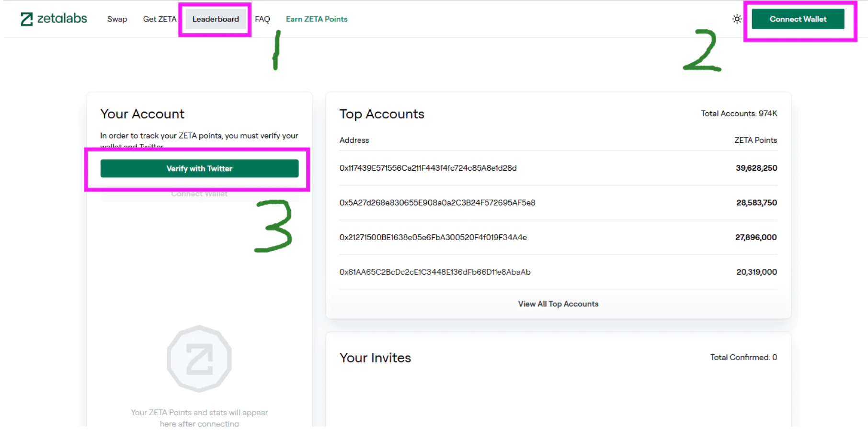Click Verify with Twitter button
This screenshot has height=430, width=868.
(x=199, y=168)
